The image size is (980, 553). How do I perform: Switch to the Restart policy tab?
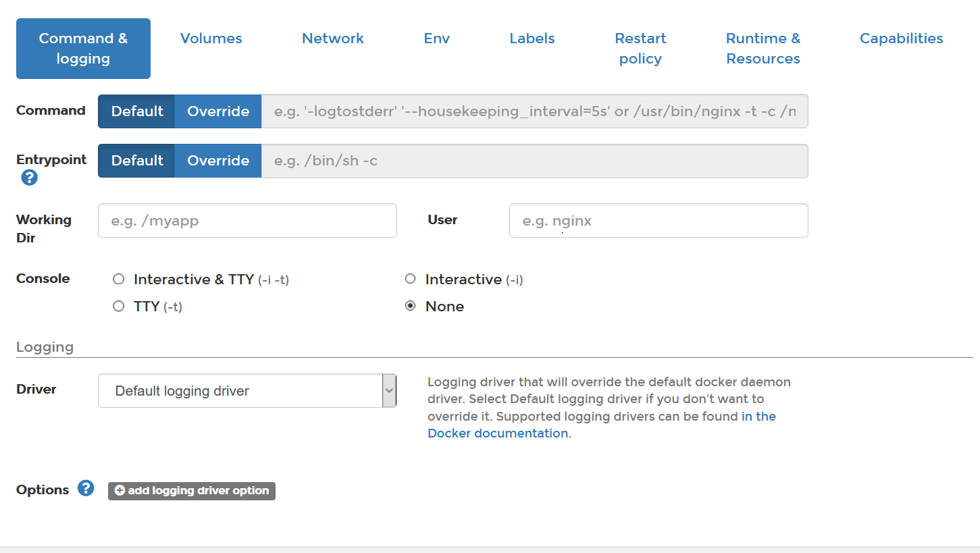640,49
